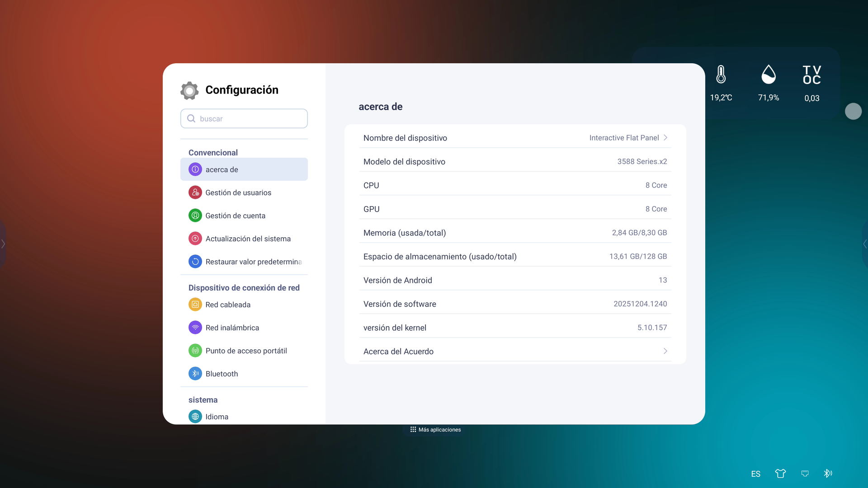
Task: Select the acerca de info icon
Action: coord(195,169)
